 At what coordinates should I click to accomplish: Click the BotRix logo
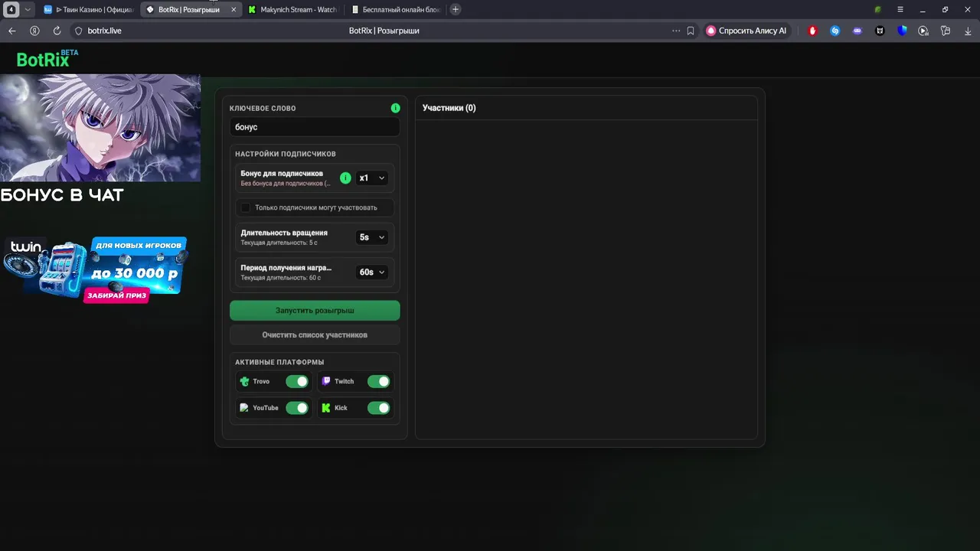[x=47, y=59]
